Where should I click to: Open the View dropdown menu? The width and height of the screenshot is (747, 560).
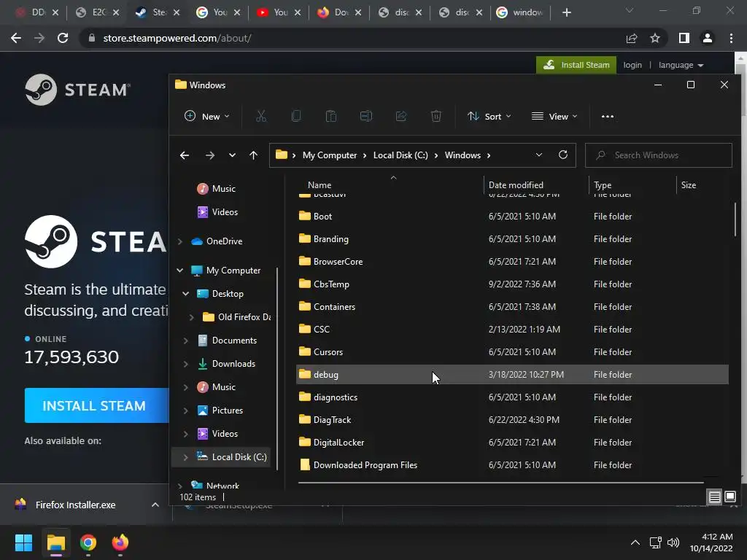[x=554, y=116]
